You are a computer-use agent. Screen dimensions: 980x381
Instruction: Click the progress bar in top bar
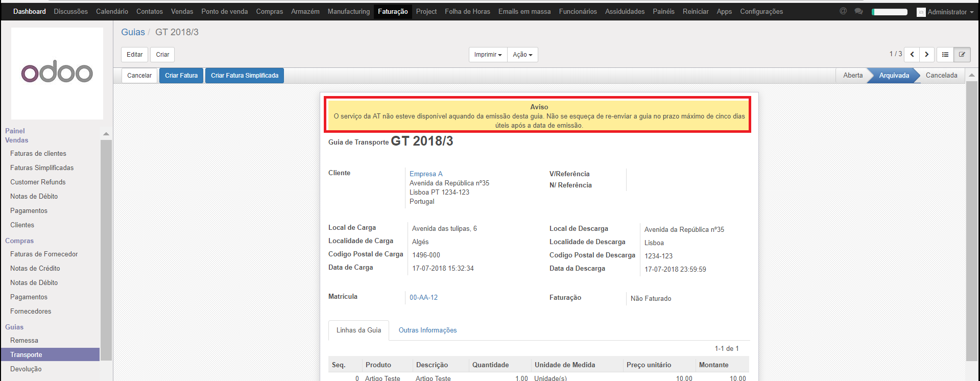(x=890, y=12)
